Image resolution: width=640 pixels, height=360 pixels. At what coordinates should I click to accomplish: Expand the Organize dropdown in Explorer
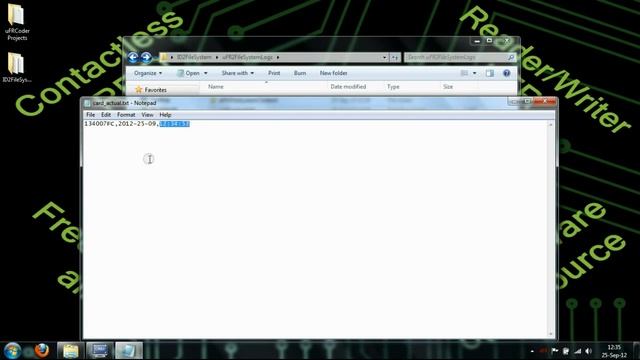[x=148, y=73]
